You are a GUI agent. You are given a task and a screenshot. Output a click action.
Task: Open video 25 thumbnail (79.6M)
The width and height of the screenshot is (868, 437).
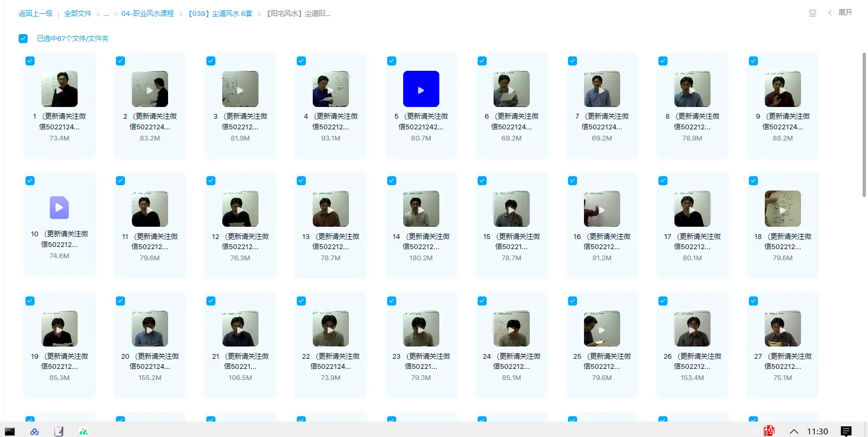point(602,329)
